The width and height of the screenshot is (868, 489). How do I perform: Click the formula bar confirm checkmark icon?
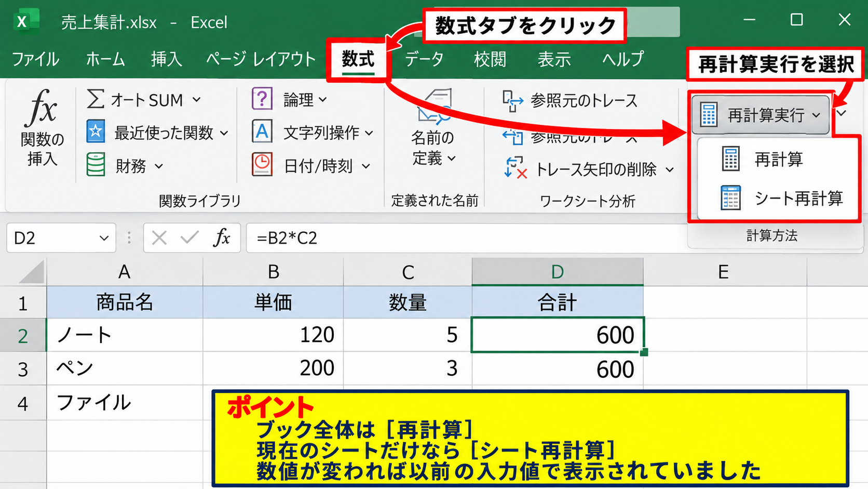tap(189, 238)
